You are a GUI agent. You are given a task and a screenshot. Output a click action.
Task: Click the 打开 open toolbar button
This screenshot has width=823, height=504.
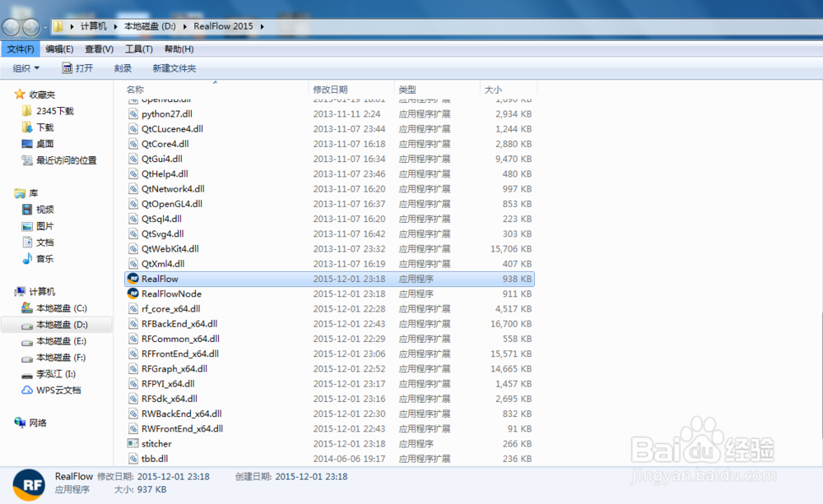click(77, 68)
